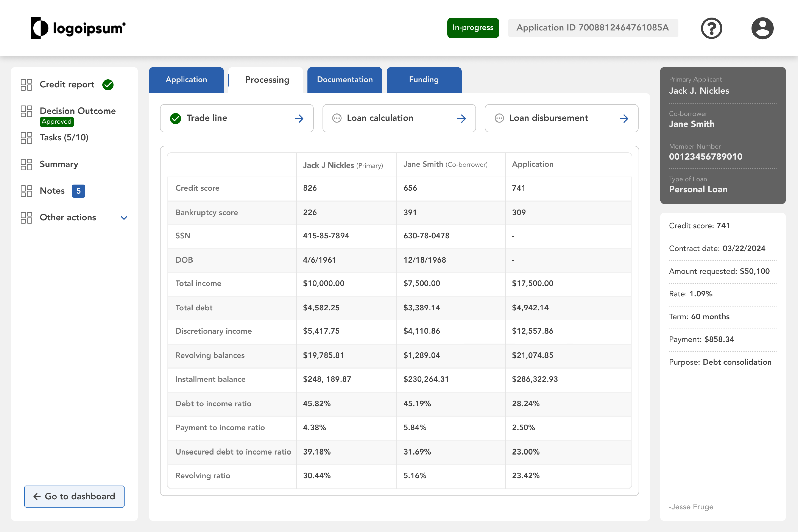The image size is (798, 532).
Task: Click the In-progress status badge
Action: coord(473,28)
